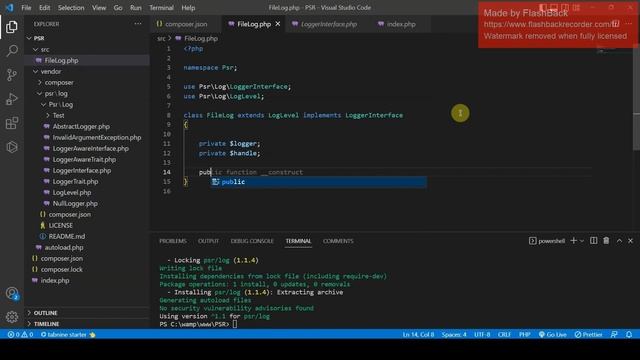Close the FileLog.php editor tab

(x=278, y=24)
